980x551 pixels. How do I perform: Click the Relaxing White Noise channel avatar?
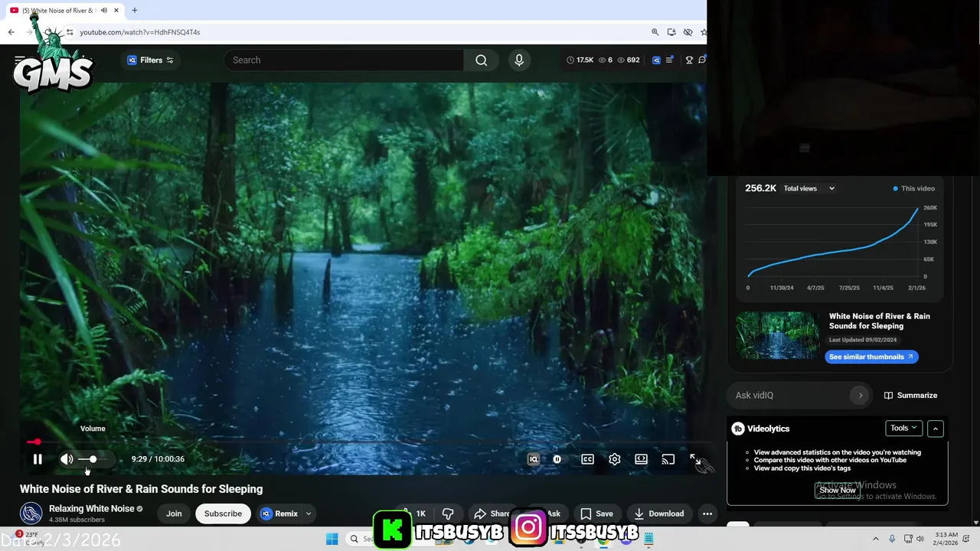tap(31, 514)
